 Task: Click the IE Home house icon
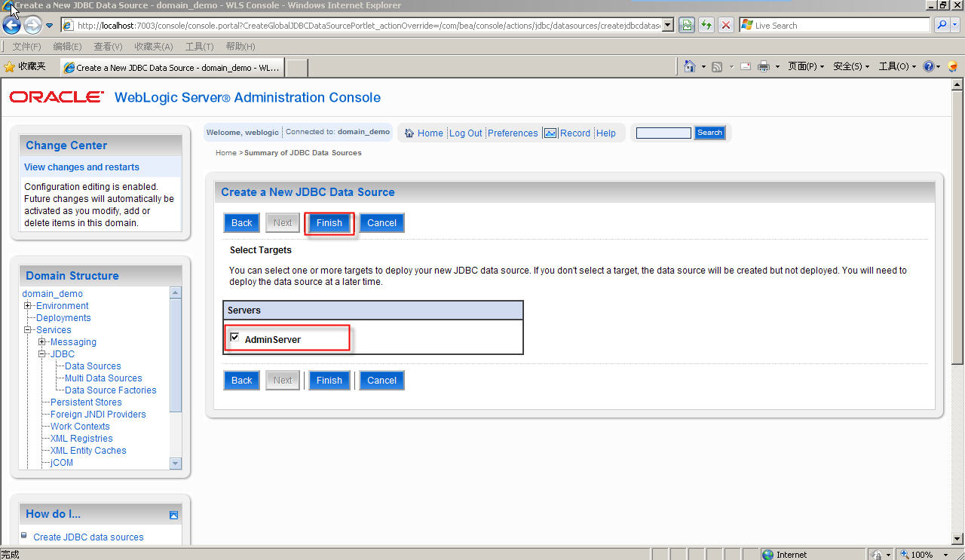coord(689,66)
